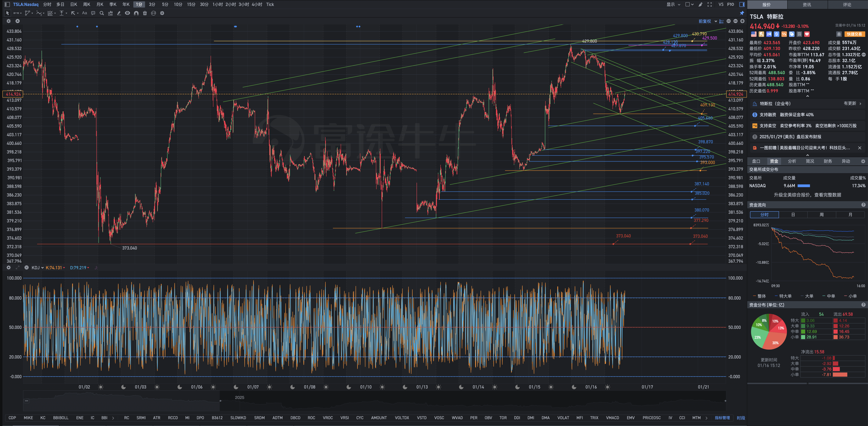Select the BBIBOLL indicator
This screenshot has height=426, width=868.
click(61, 418)
